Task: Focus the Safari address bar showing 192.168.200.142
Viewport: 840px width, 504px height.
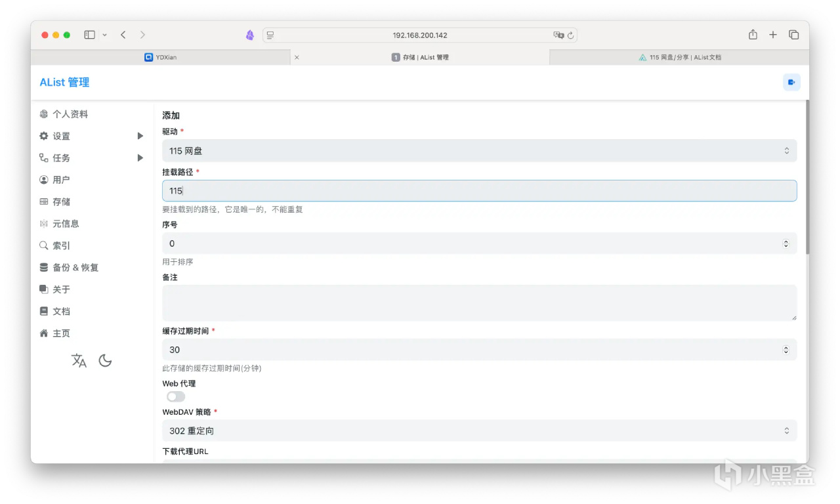Action: tap(420, 35)
